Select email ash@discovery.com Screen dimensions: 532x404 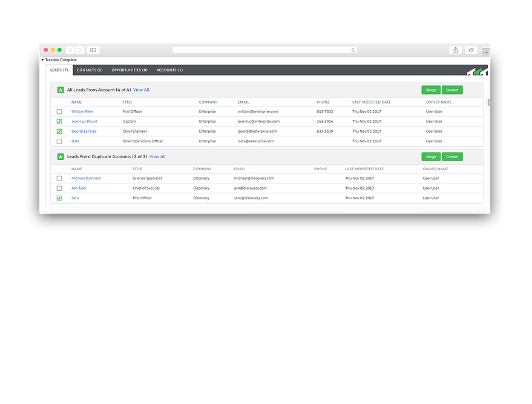coord(250,188)
